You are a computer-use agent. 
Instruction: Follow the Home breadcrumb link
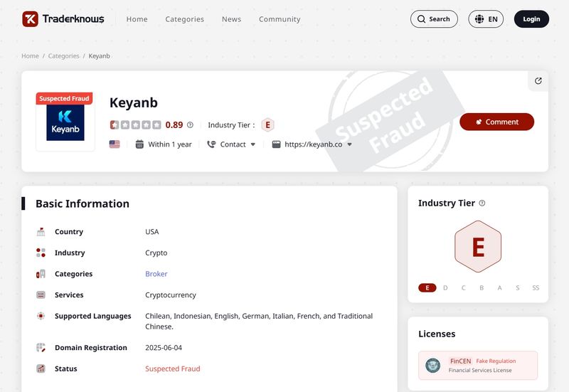30,56
